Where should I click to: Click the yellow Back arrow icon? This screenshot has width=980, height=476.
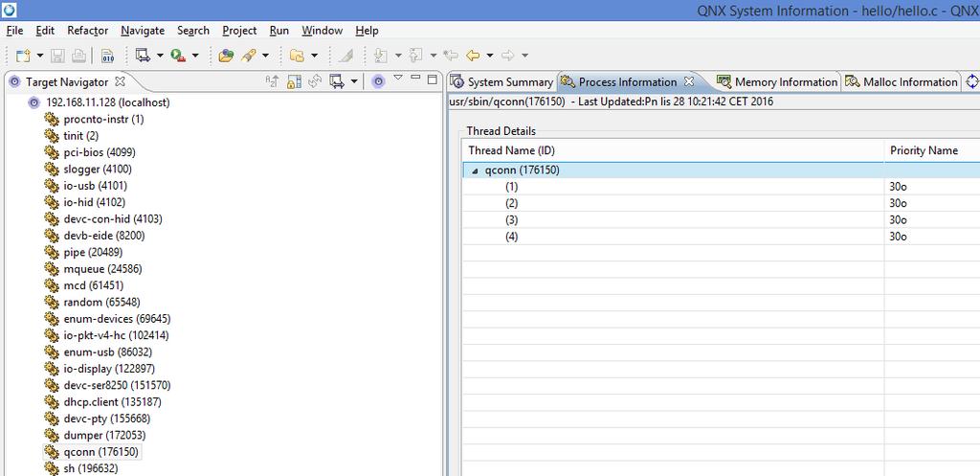(473, 56)
